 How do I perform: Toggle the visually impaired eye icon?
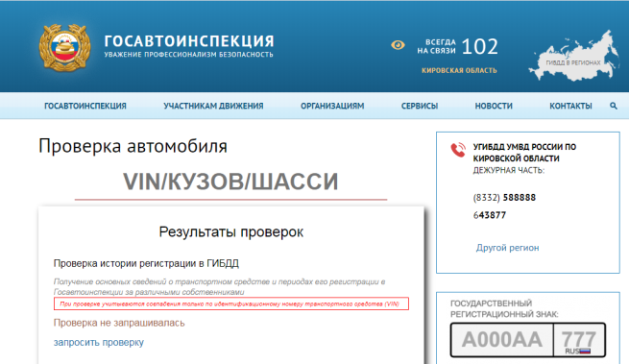[x=398, y=45]
